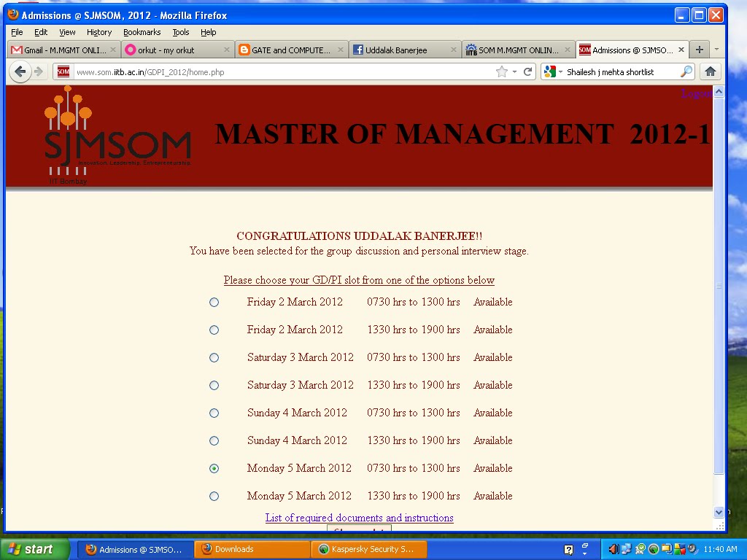Close the Gmail tab with its X
The width and height of the screenshot is (747, 560).
pyautogui.click(x=113, y=50)
